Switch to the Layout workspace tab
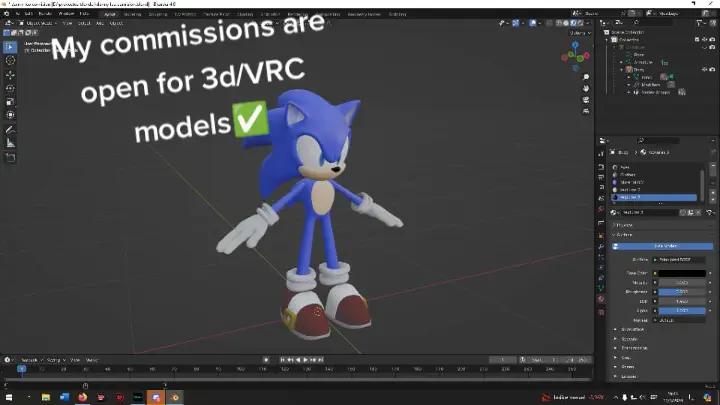This screenshot has height=405, width=720. point(110,14)
